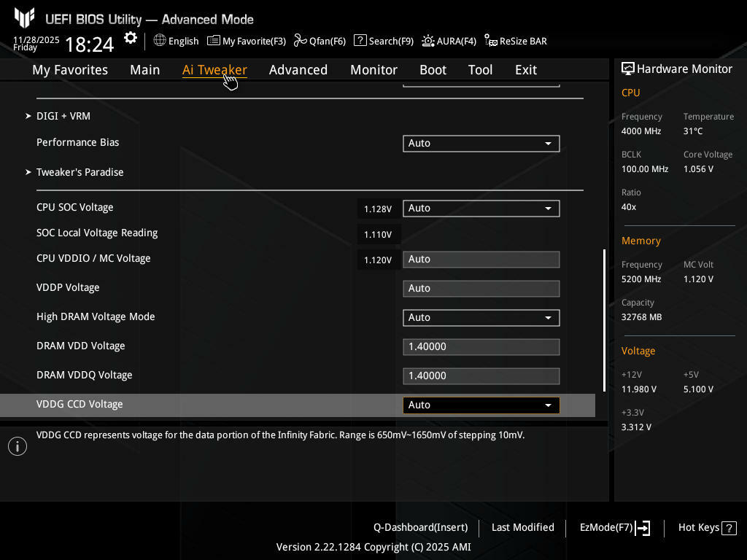The width and height of the screenshot is (747, 560).
Task: Click the DRAM VDD Voltage input field
Action: [x=481, y=347]
